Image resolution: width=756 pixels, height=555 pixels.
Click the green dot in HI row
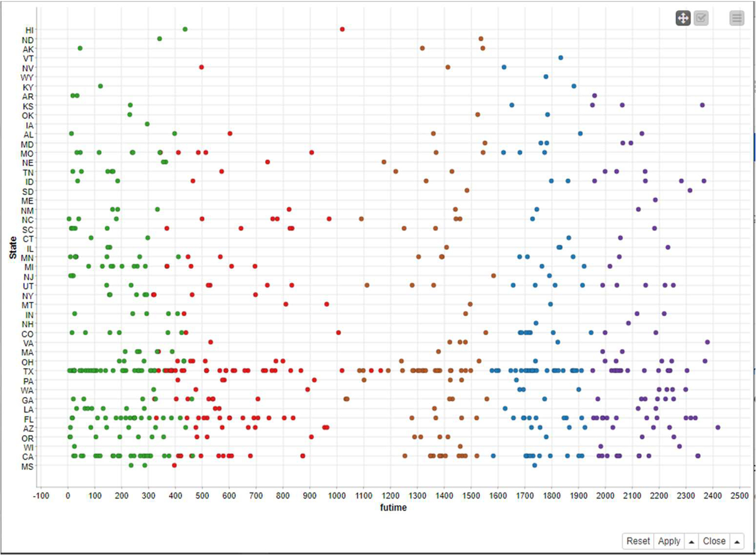[185, 29]
